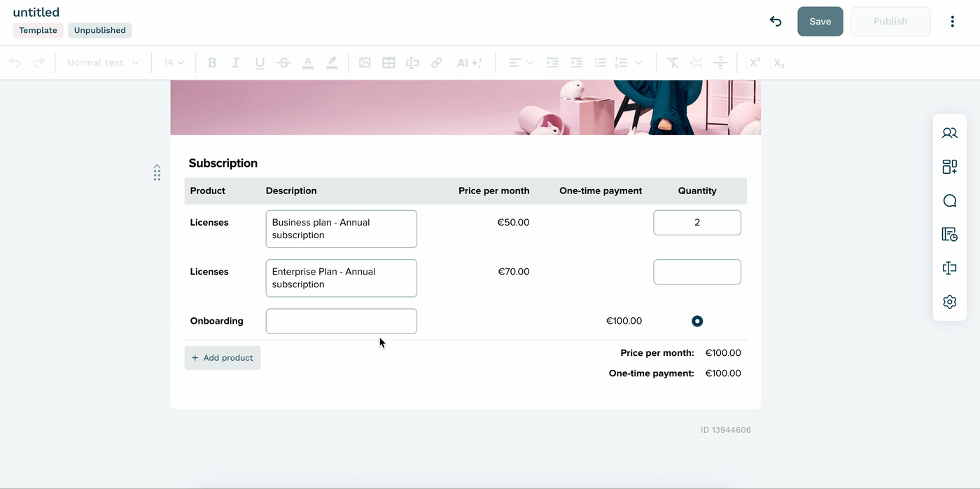
Task: Insert a table via toolbar
Action: [388, 62]
